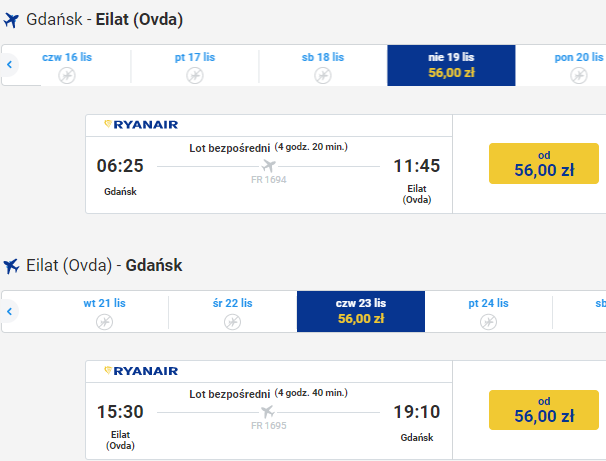Show earlier outbound dates with left chevron
Viewport: 606px width, 461px height.
click(10, 64)
